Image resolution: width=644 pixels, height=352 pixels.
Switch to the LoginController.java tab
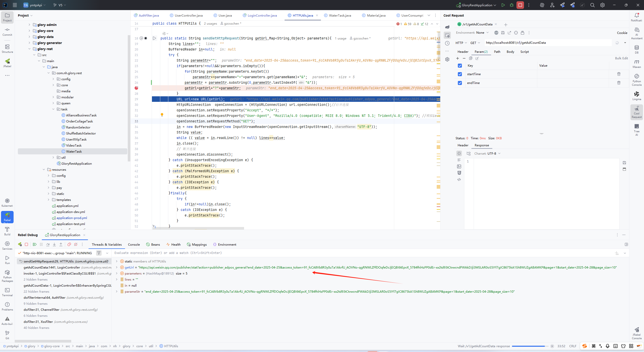coord(262,16)
